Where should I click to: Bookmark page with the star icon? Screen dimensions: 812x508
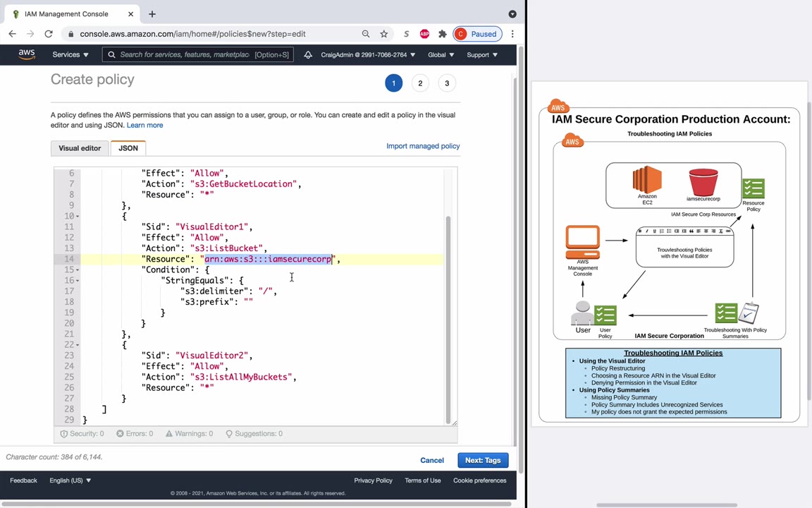click(384, 34)
